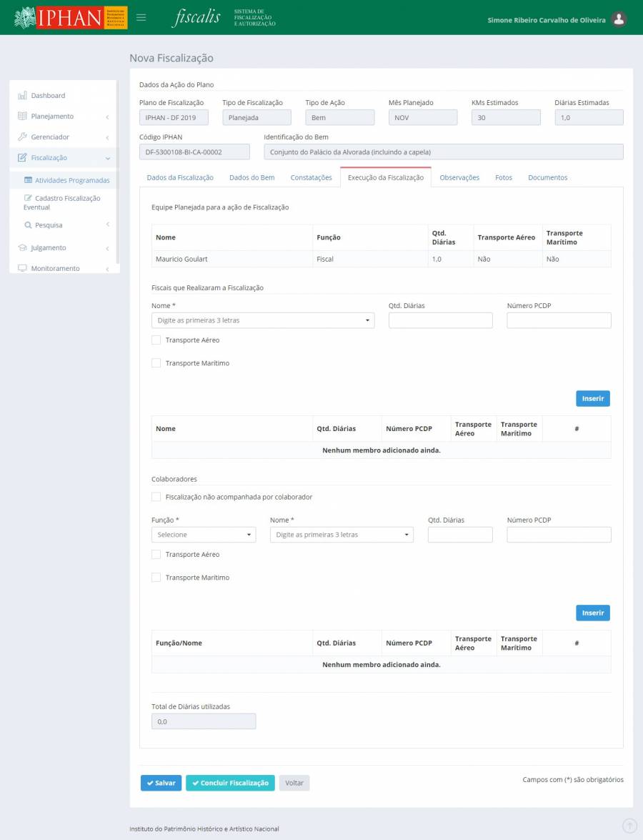Screen dimensions: 643x840
Task: Open the Função Selecione dropdown
Action: click(x=204, y=535)
